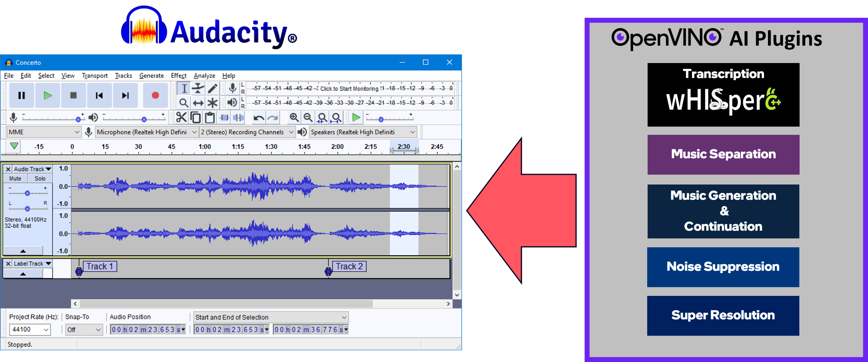Activate the Zoom tool
This screenshot has width=868, height=362.
pos(184,103)
